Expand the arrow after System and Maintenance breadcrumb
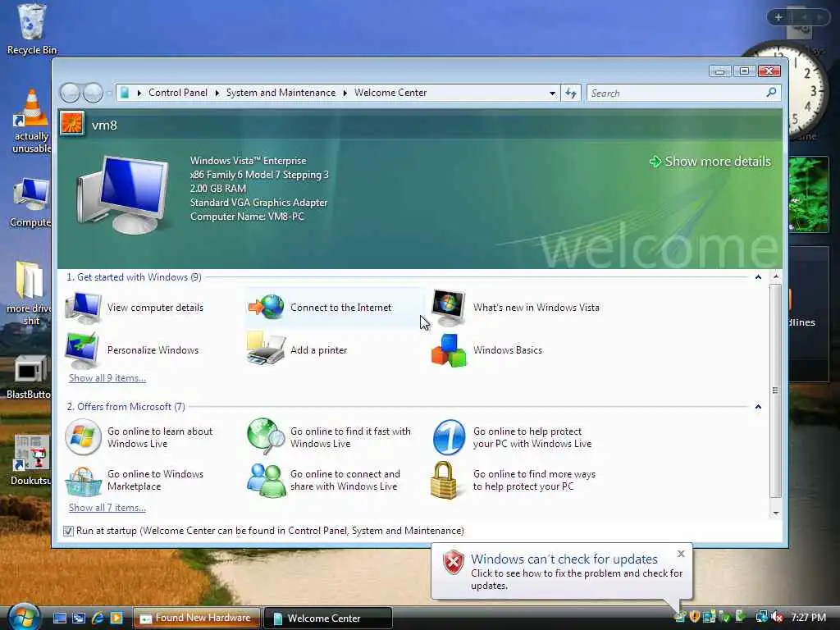The image size is (840, 630). coord(345,94)
